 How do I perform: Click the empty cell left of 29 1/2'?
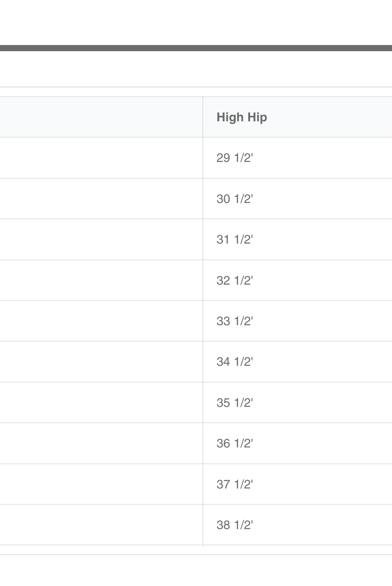pos(101,158)
